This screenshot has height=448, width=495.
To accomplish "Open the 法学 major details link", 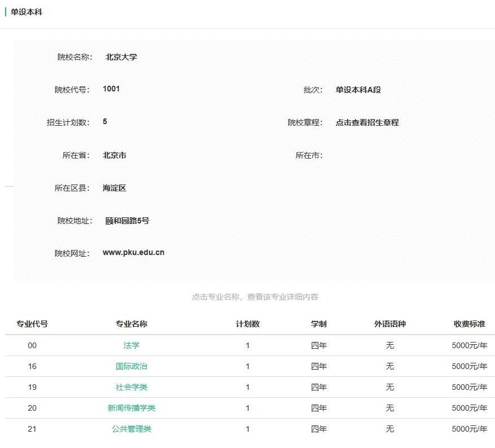I will 132,345.
